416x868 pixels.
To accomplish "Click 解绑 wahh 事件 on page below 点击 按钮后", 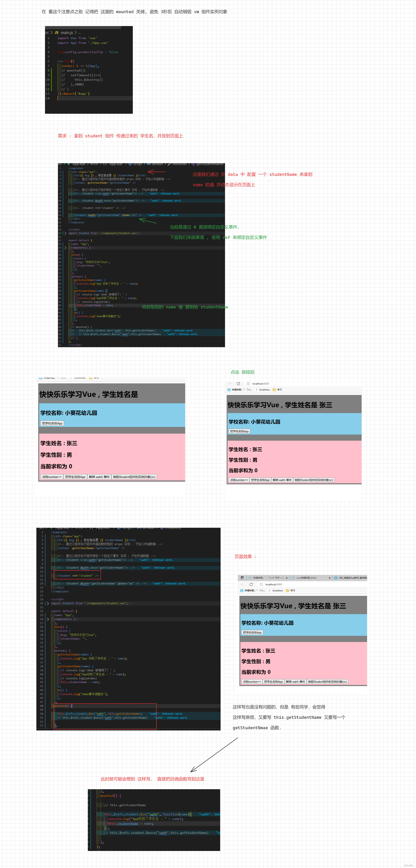I will click(x=282, y=480).
